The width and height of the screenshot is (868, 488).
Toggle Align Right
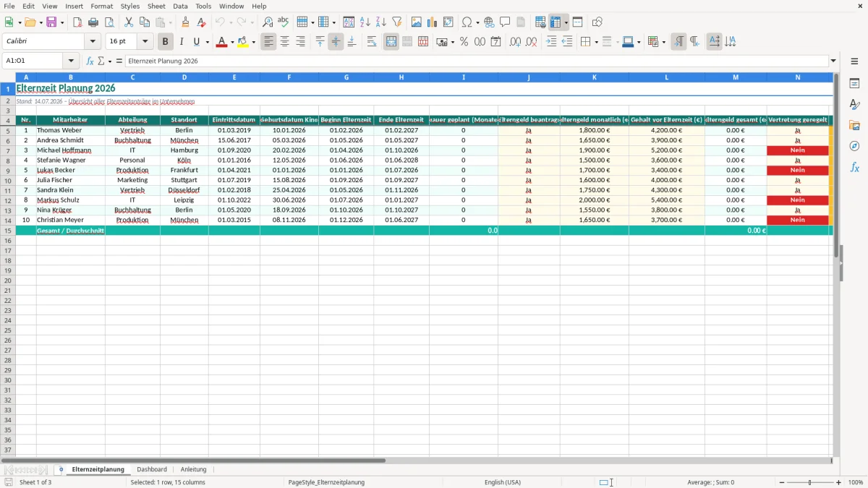coord(301,42)
